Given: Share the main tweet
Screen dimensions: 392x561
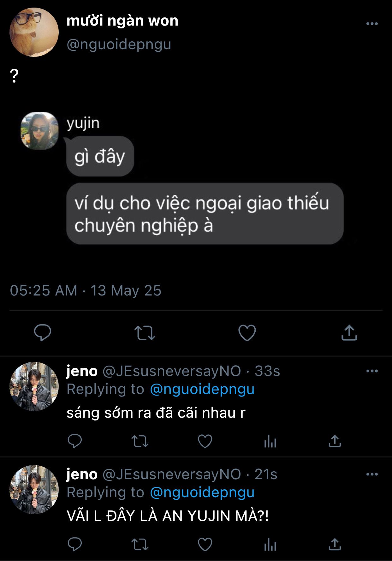Looking at the screenshot, I should 349,333.
